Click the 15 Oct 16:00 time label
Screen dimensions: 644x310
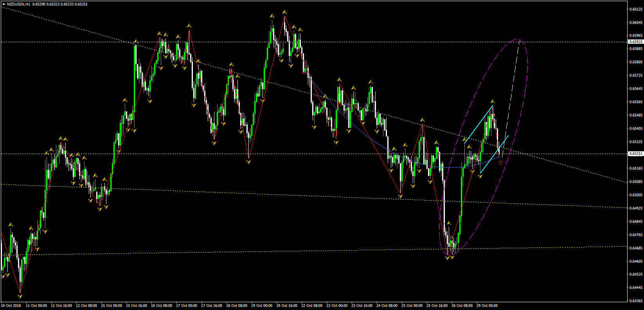tap(136, 305)
